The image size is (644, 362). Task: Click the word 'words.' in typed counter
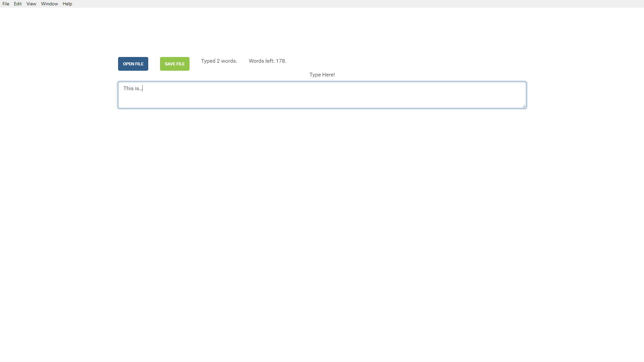(x=229, y=61)
